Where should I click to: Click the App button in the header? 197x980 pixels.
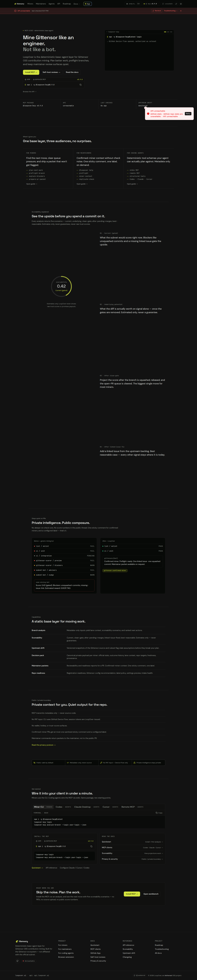tap(87, 4)
